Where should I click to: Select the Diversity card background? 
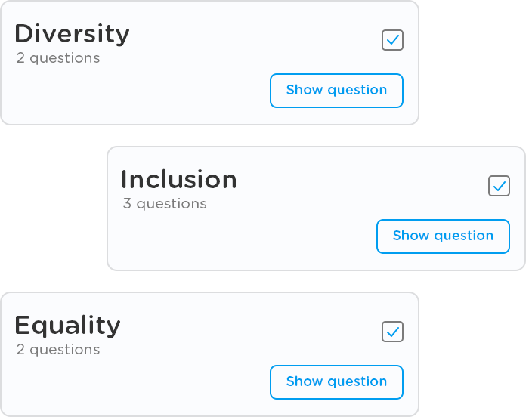(x=151, y=94)
